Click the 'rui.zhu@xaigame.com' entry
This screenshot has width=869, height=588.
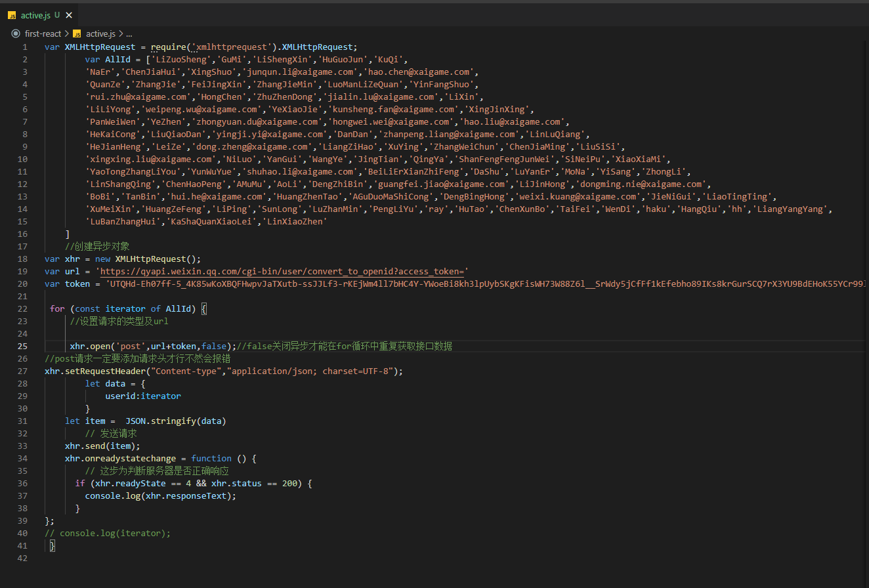point(138,96)
